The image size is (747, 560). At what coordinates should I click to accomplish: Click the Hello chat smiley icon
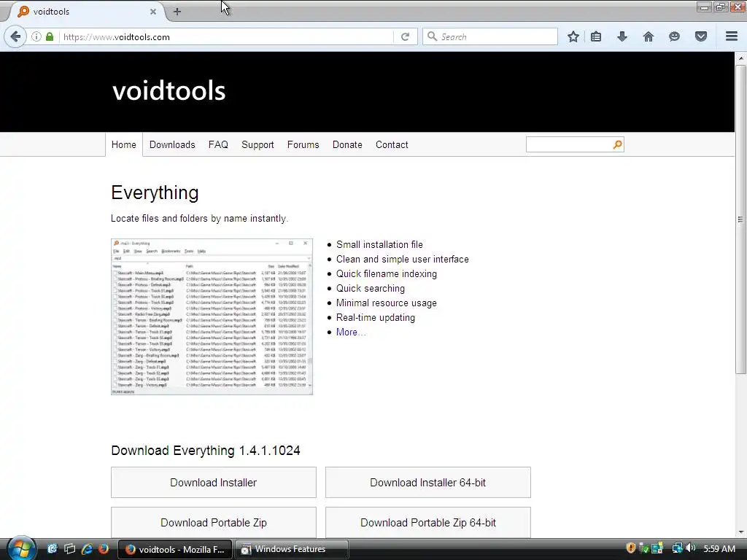(x=674, y=36)
